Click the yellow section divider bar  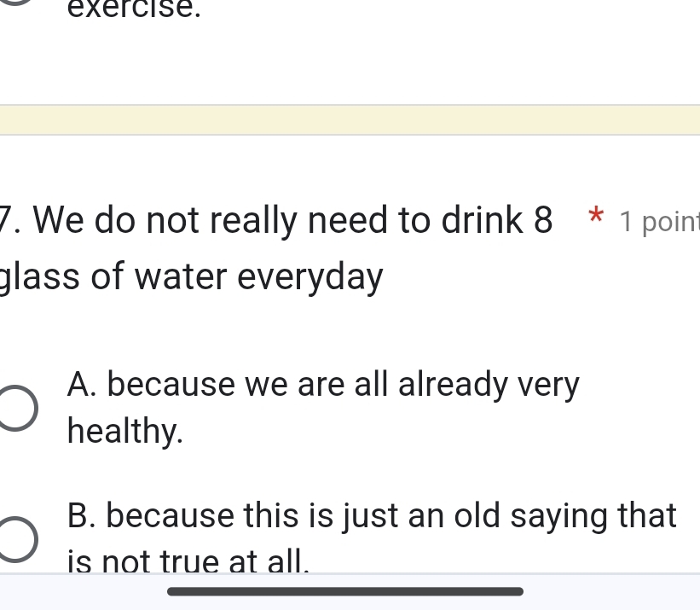pos(350,119)
